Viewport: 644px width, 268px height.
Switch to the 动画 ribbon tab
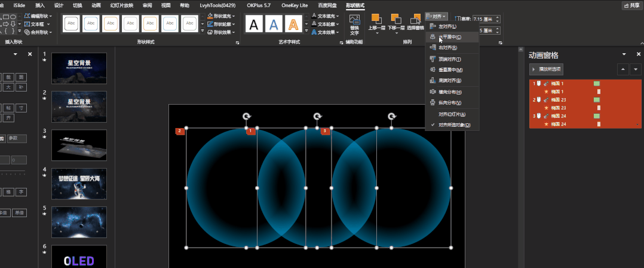(96, 5)
